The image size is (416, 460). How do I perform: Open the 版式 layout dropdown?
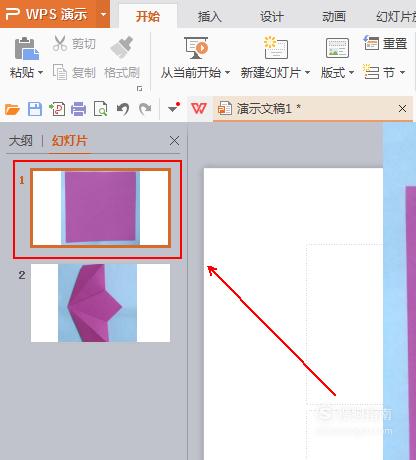coord(351,72)
